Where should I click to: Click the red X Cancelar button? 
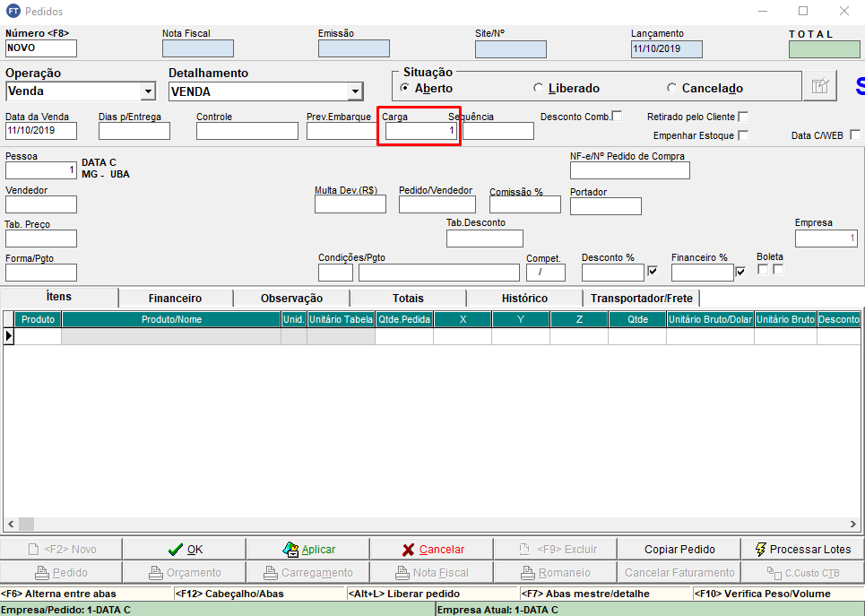[432, 549]
